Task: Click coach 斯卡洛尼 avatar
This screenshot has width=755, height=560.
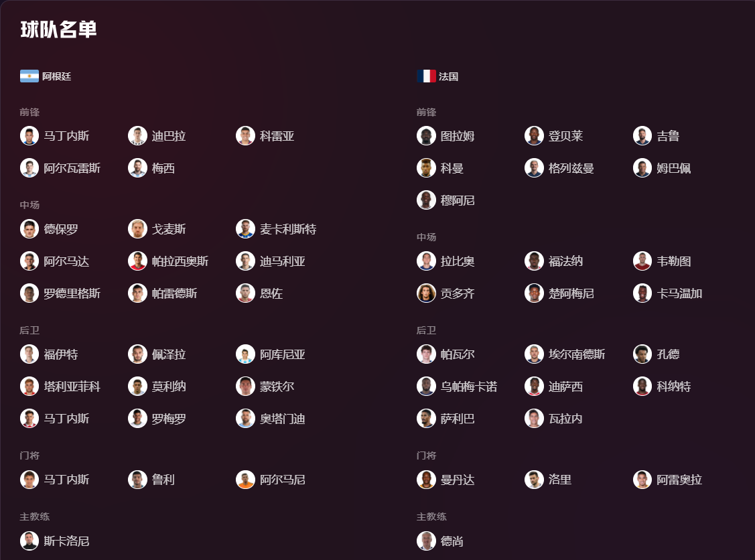Action: [29, 541]
